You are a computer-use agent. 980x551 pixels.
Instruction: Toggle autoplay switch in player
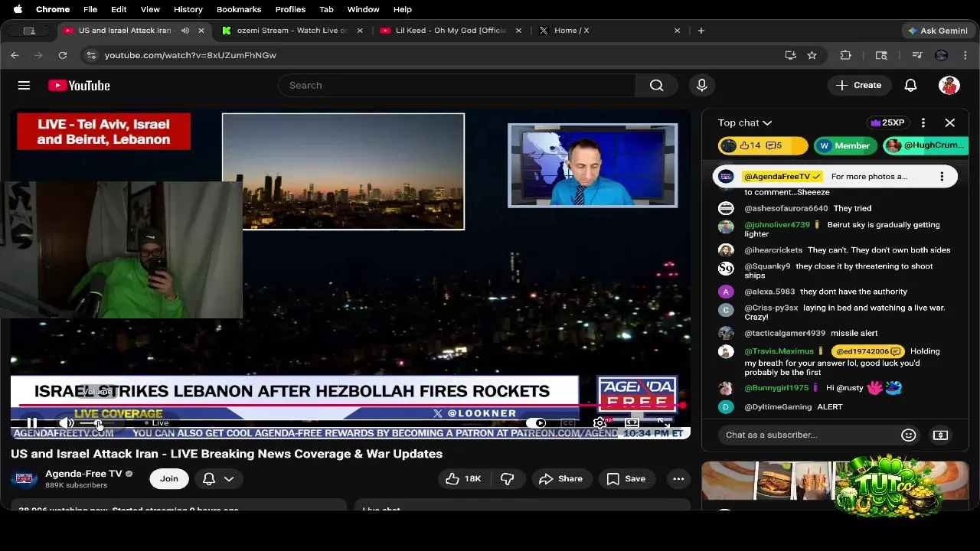tap(536, 422)
